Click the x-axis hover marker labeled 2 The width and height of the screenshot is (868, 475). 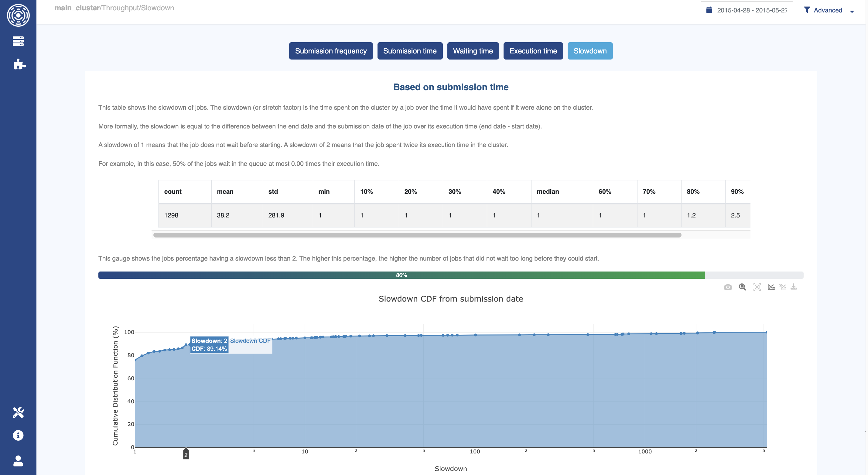(x=186, y=454)
